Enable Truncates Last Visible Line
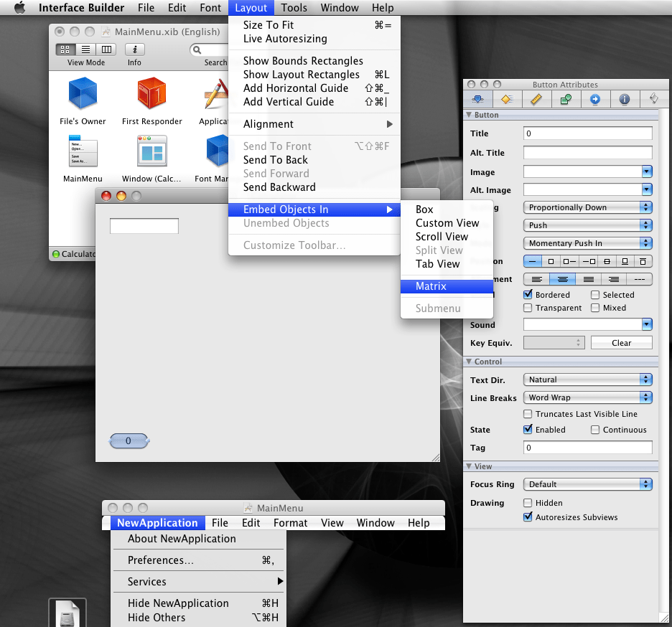 (x=528, y=414)
